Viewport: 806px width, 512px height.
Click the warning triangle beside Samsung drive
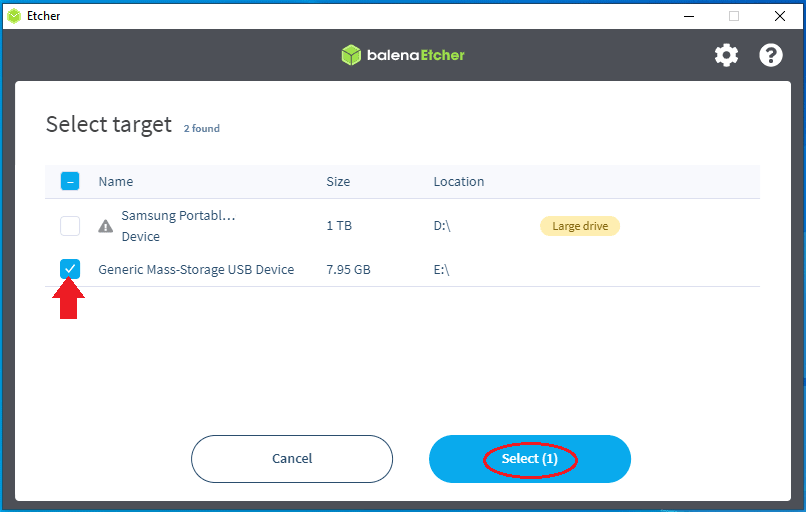click(x=106, y=226)
